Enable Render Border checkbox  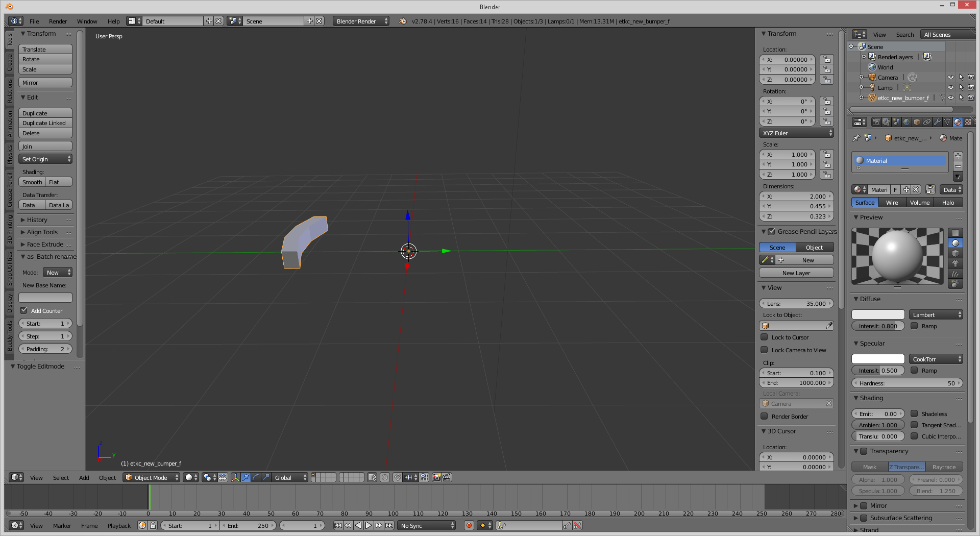[x=764, y=416]
